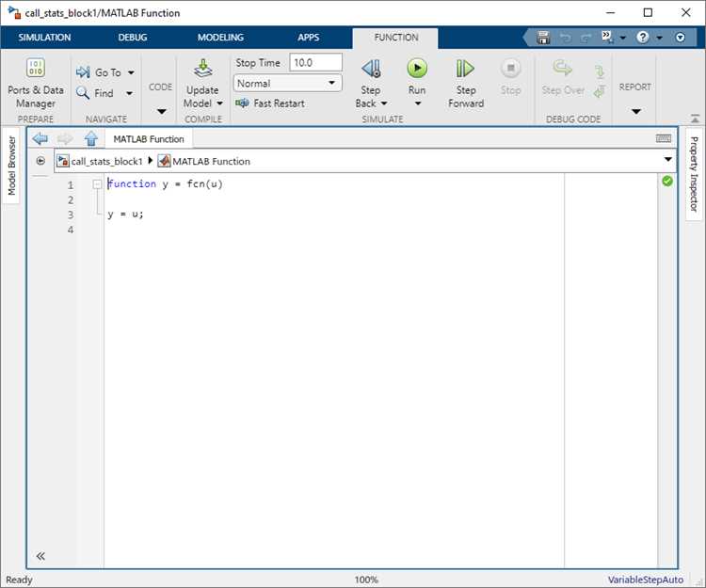Viewport: 706px width, 588px height.
Task: Click the Stop Time input field
Action: (315, 62)
